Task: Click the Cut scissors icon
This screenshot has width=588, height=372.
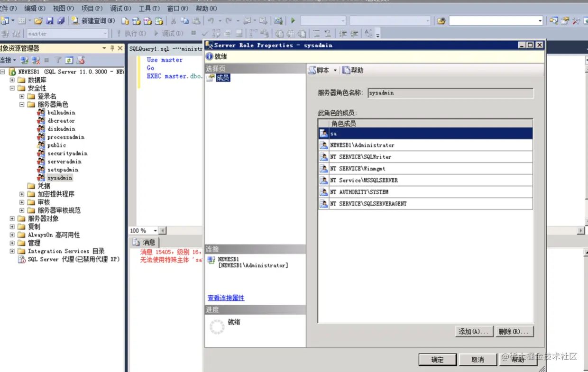Action: 174,21
